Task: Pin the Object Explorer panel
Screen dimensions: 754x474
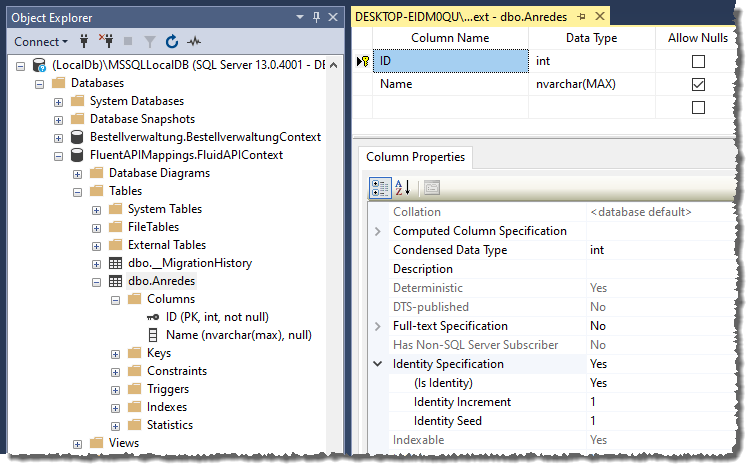Action: [x=316, y=17]
